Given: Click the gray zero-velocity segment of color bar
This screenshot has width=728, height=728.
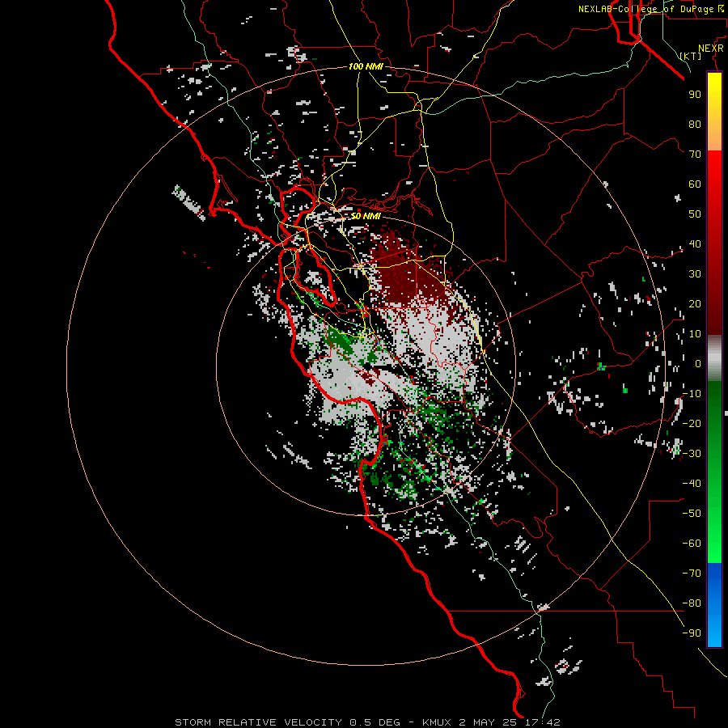Looking at the screenshot, I should [x=714, y=358].
